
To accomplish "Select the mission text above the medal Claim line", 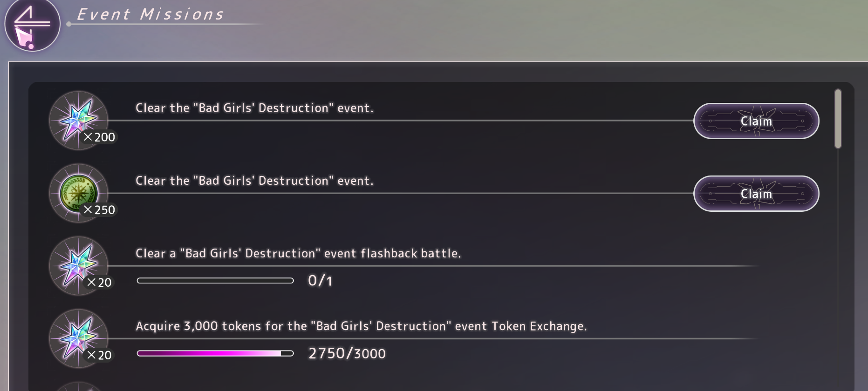I will pyautogui.click(x=254, y=181).
